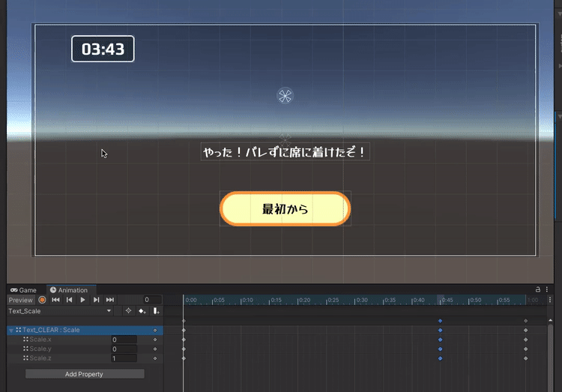
Task: Select the 03:43 timer display
Action: (103, 49)
